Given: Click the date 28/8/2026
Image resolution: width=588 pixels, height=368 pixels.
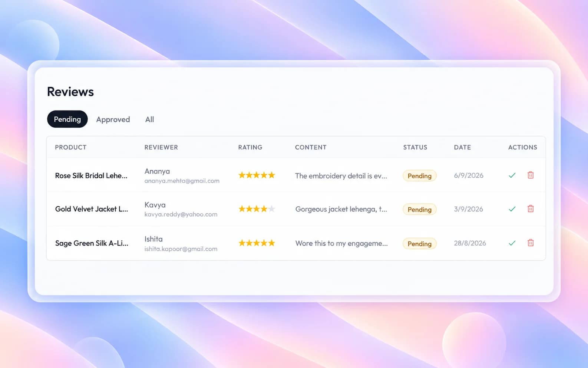Looking at the screenshot, I should (x=470, y=243).
